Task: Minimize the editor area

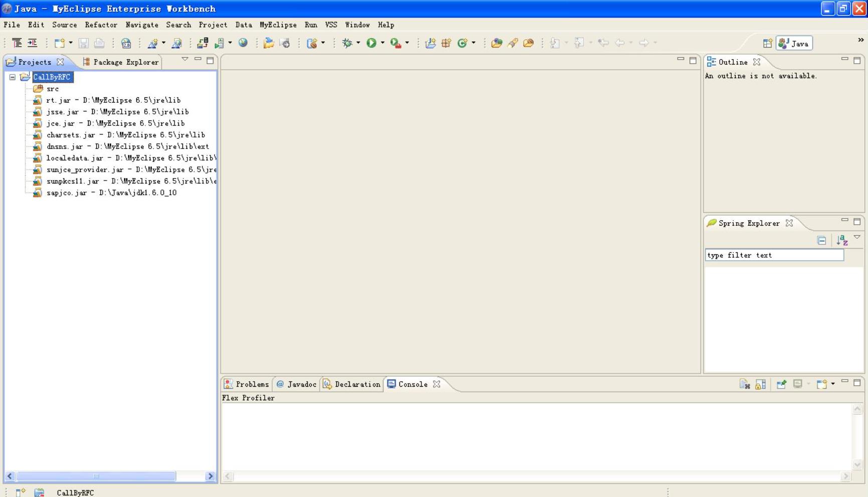Action: pos(680,59)
